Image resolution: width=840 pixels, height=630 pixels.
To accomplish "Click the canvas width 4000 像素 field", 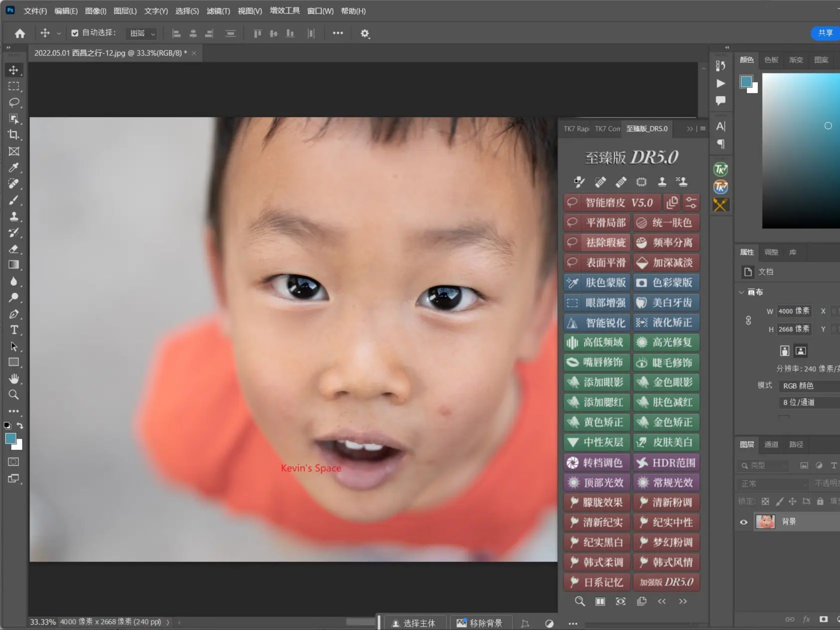I will 794,311.
